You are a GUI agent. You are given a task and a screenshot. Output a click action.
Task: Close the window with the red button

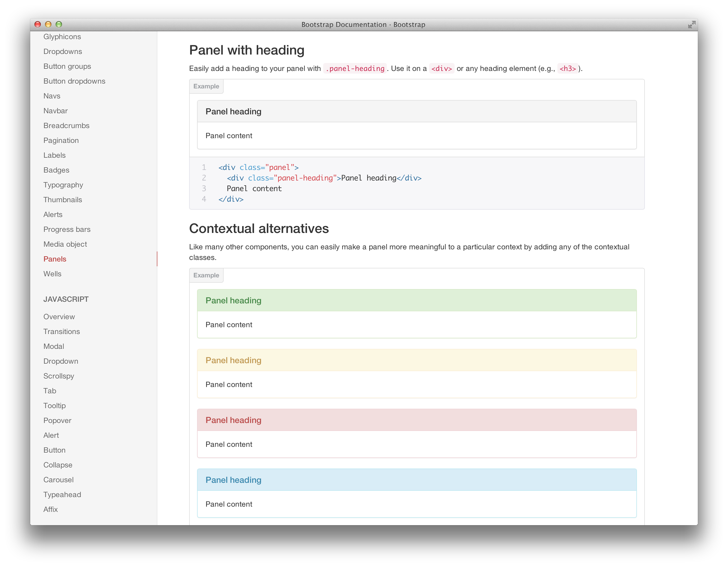[38, 24]
